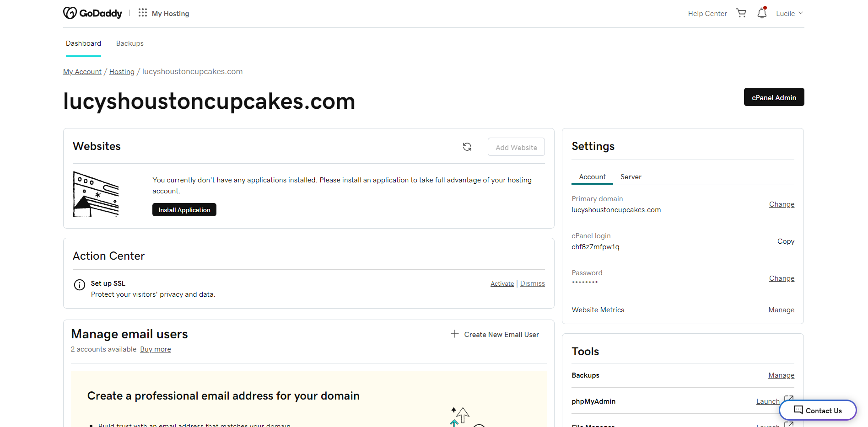Screen dimensions: 868x427
Task: Check notifications via the bell icon
Action: click(761, 13)
